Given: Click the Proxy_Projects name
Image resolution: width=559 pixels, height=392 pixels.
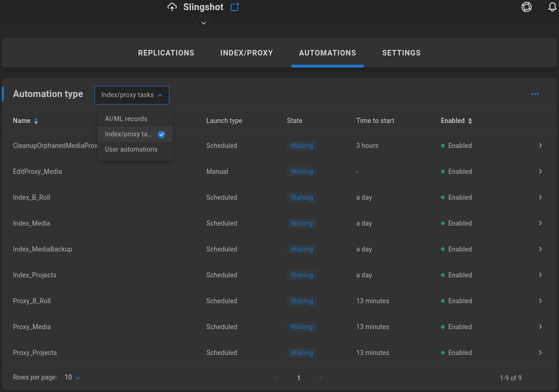Looking at the screenshot, I should coord(35,353).
